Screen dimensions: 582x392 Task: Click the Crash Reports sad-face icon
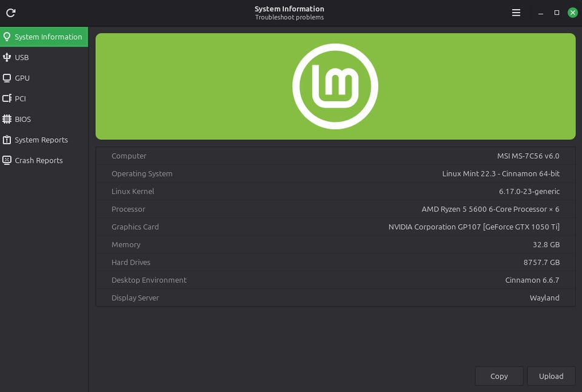7,160
